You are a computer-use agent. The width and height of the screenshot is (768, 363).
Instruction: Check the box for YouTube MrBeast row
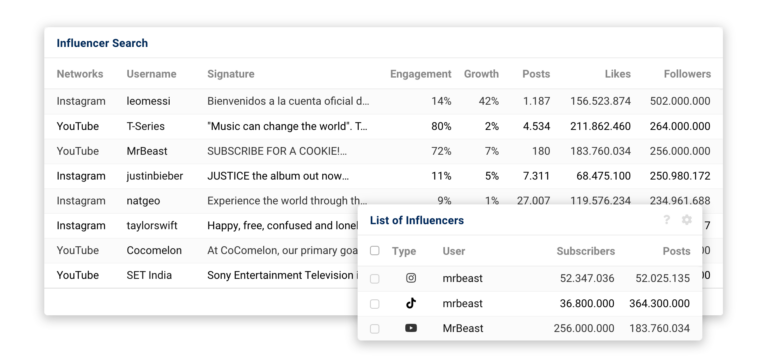tap(375, 329)
